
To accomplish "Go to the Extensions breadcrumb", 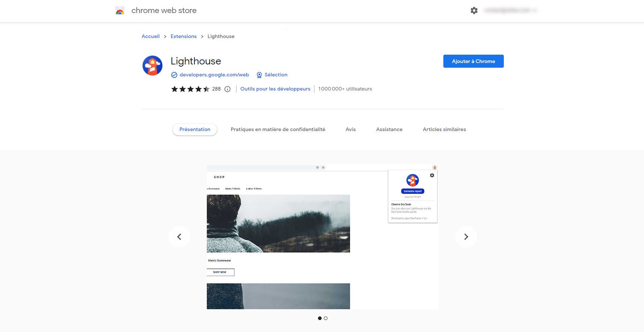I will 184,36.
